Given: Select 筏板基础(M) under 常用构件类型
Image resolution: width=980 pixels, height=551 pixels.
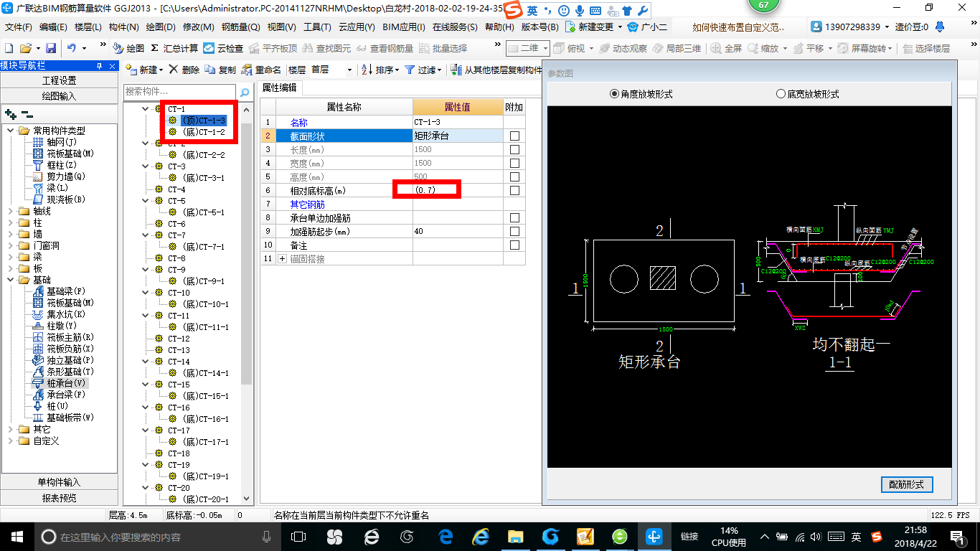Looking at the screenshot, I should (64, 154).
